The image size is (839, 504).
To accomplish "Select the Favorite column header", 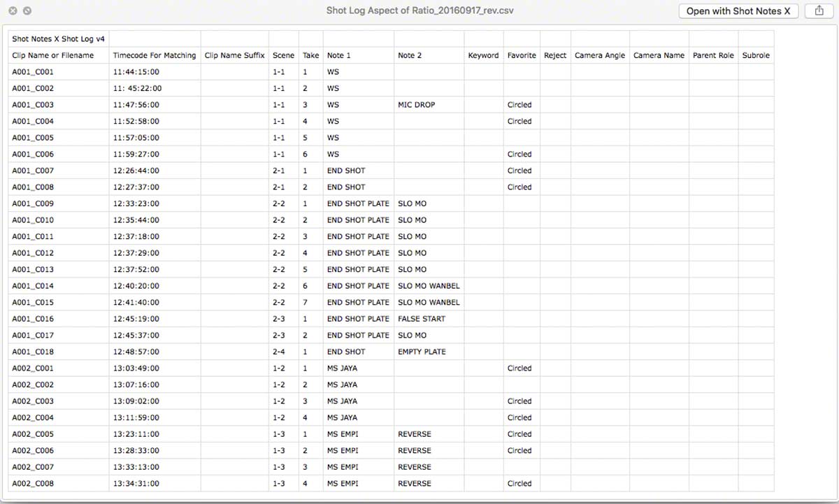I will pos(522,55).
